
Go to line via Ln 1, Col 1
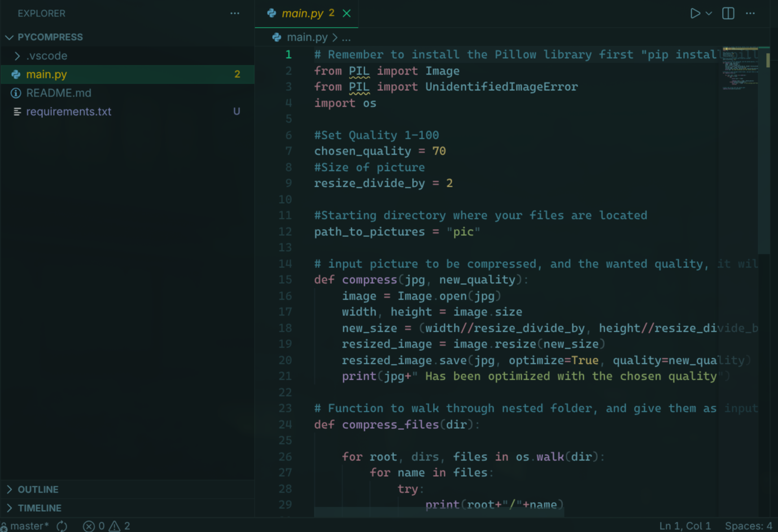point(685,526)
